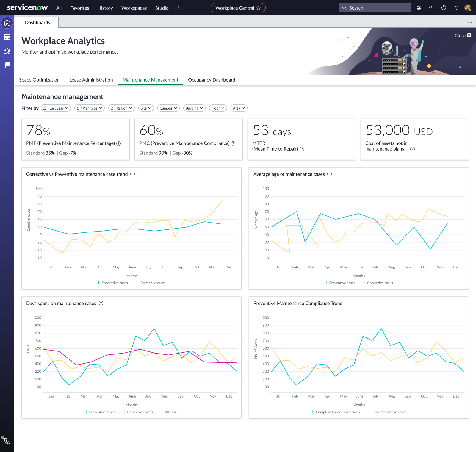Expand the Area filter

coord(239,108)
